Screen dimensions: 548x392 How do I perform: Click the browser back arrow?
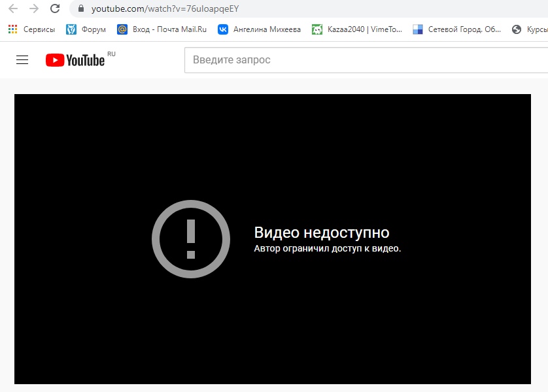[x=13, y=9]
